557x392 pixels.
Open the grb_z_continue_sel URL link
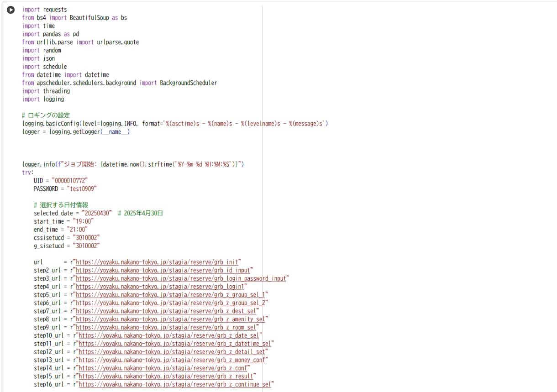175,384
